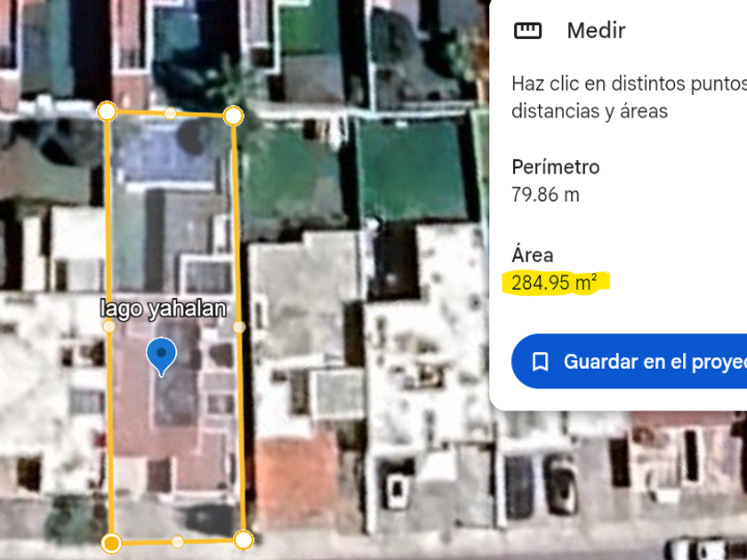
Task: Select the midpoint handle on the left edge
Action: click(x=109, y=326)
